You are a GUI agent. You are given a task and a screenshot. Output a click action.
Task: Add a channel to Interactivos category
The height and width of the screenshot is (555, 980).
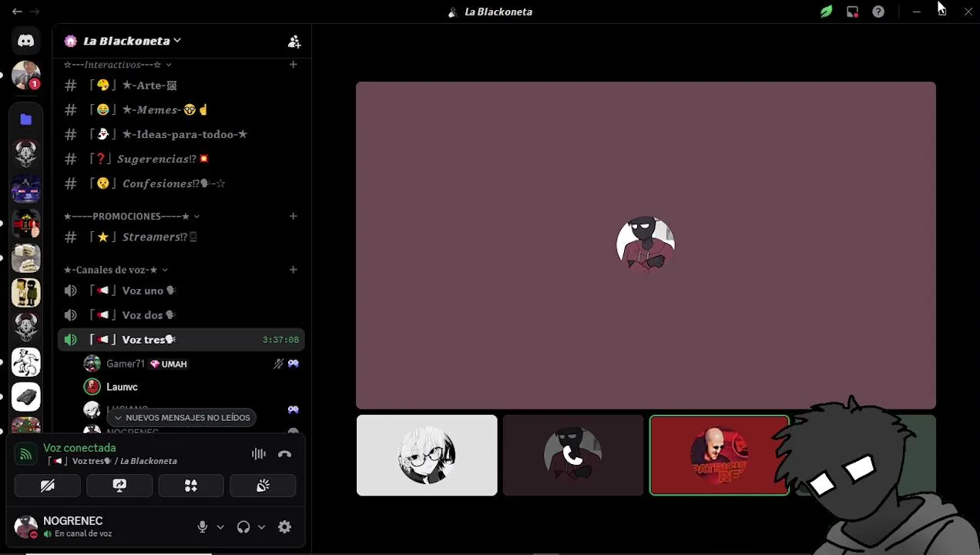[293, 65]
